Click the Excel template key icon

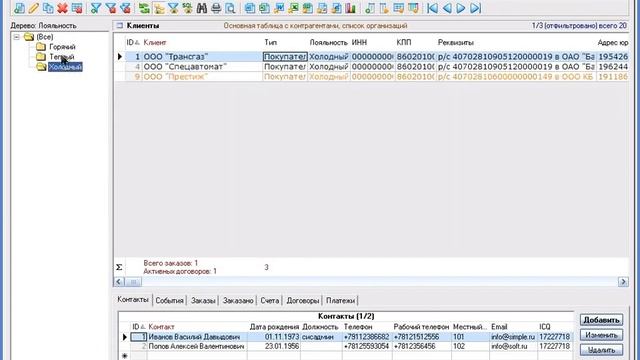tap(293, 7)
